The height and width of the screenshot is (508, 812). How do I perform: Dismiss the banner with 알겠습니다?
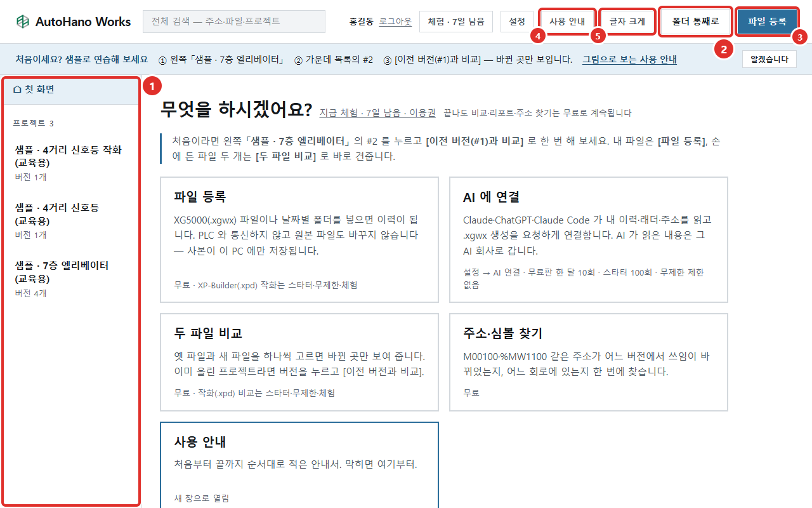[x=769, y=60]
